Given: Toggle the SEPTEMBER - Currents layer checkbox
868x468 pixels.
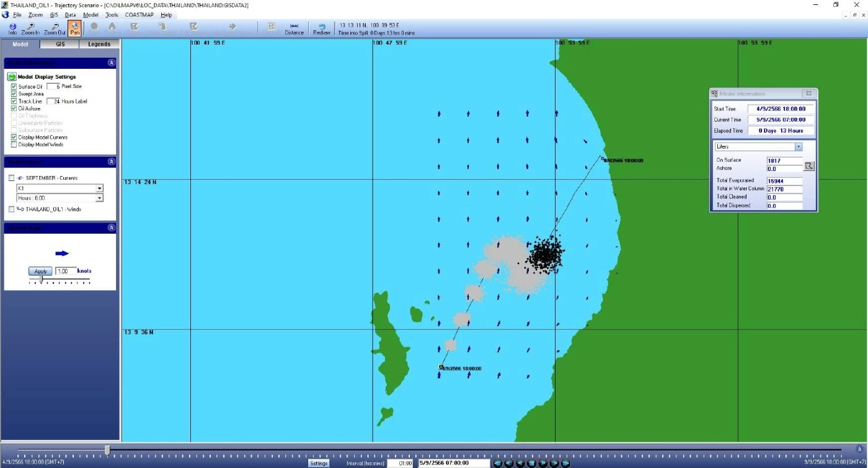Looking at the screenshot, I should (12, 178).
